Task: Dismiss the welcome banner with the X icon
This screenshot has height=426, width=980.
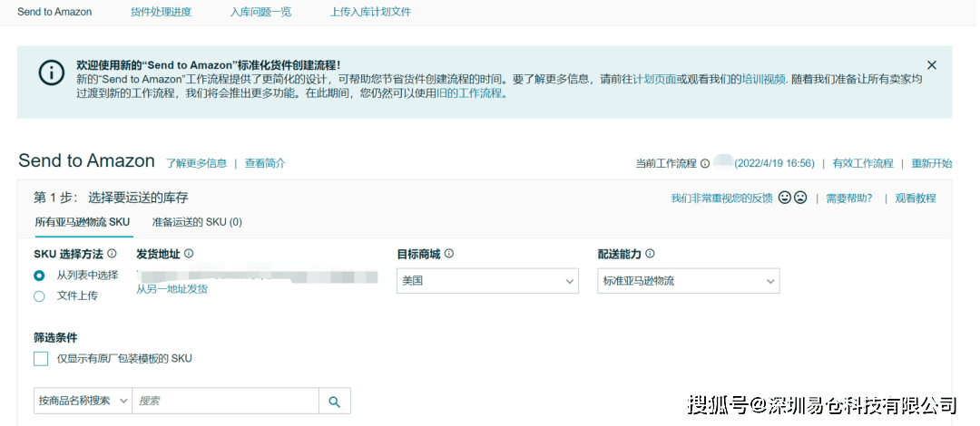Action: point(931,65)
